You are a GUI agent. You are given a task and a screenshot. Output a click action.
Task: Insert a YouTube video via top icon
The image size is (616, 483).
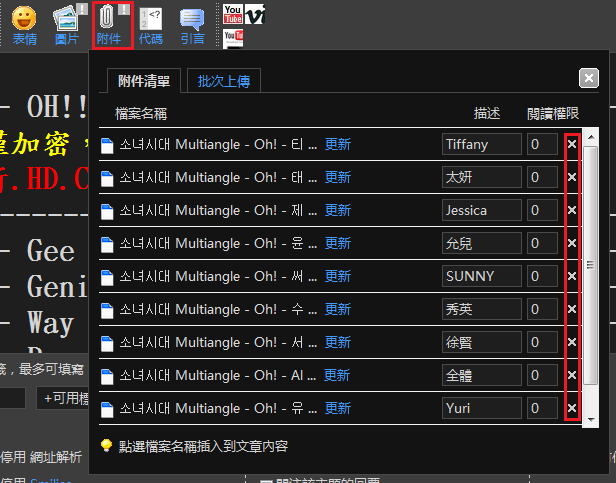tap(233, 14)
